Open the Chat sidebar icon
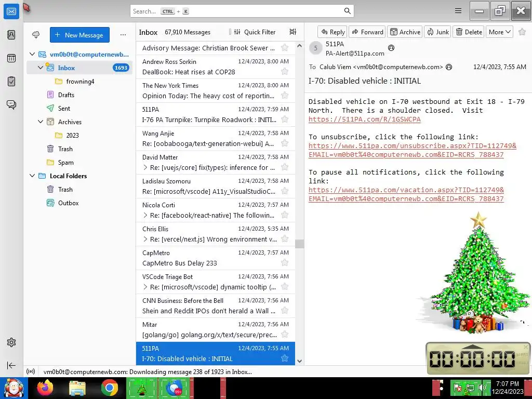 click(x=11, y=104)
